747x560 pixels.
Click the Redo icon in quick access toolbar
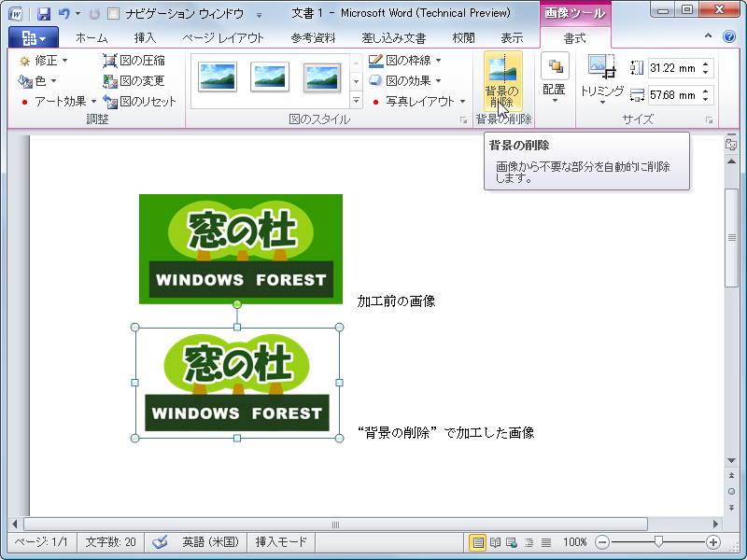pos(94,14)
